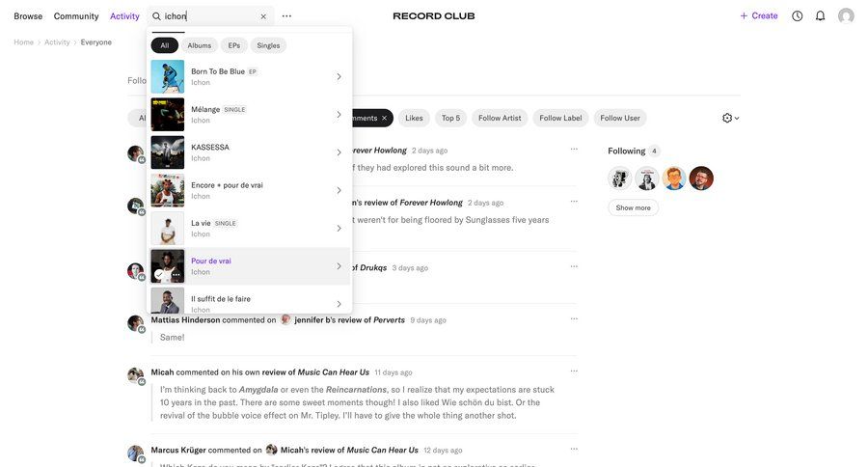Screen dimensions: 868x467
Task: Expand the Il suffit de le faire chevron
Action: pyautogui.click(x=339, y=304)
